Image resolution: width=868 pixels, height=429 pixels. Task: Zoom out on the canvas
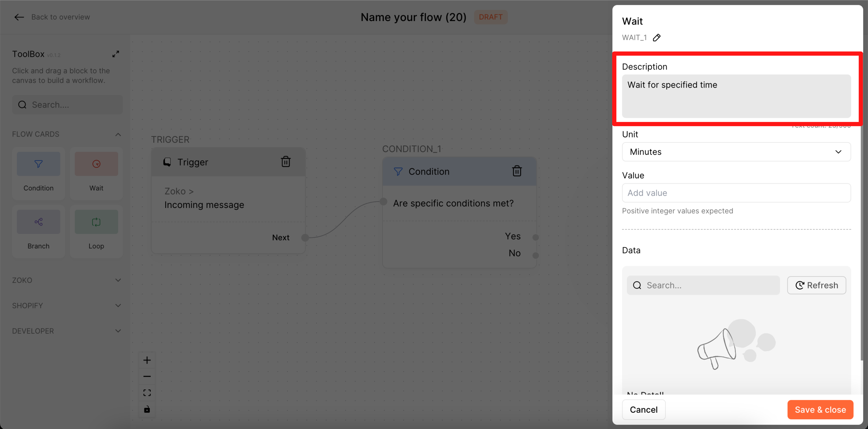pos(147,376)
